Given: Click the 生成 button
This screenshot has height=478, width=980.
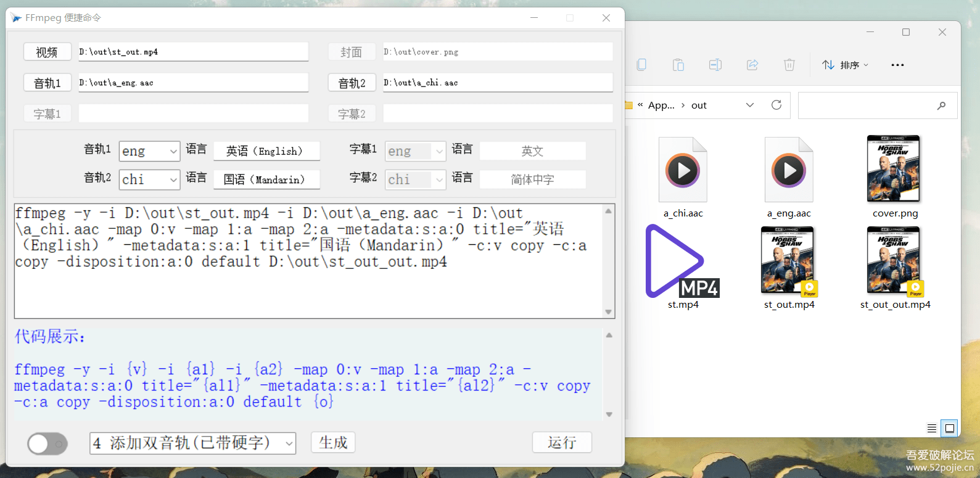Looking at the screenshot, I should tap(333, 442).
